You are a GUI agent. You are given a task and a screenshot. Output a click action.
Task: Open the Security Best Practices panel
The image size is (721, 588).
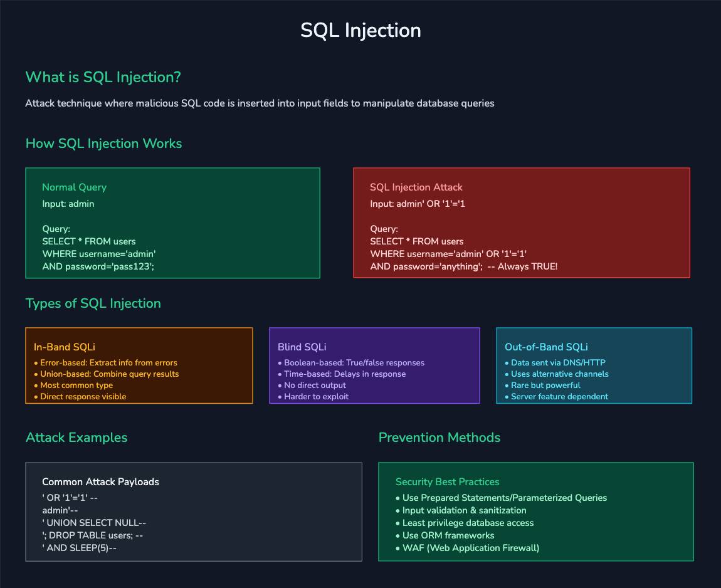coord(536,511)
